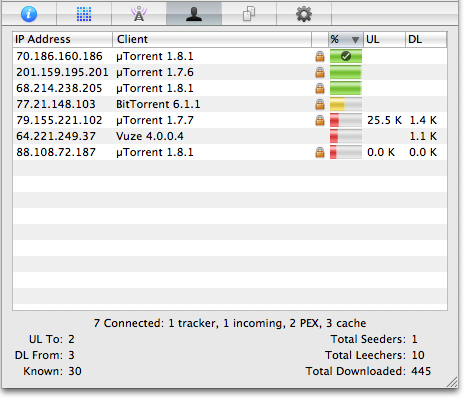
Task: Select peer row 70.186.160.186
Action: click(x=230, y=56)
